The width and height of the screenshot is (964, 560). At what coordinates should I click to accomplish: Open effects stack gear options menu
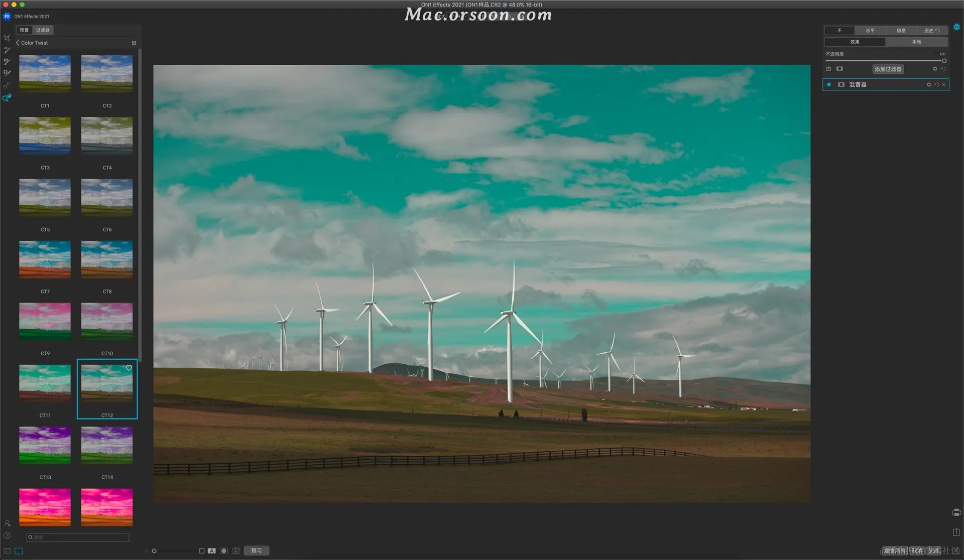(x=935, y=69)
